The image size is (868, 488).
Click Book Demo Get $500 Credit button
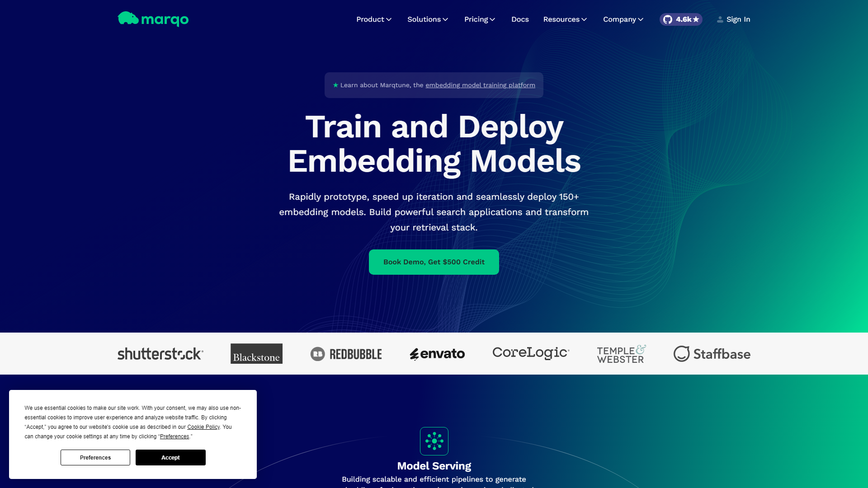[434, 262]
